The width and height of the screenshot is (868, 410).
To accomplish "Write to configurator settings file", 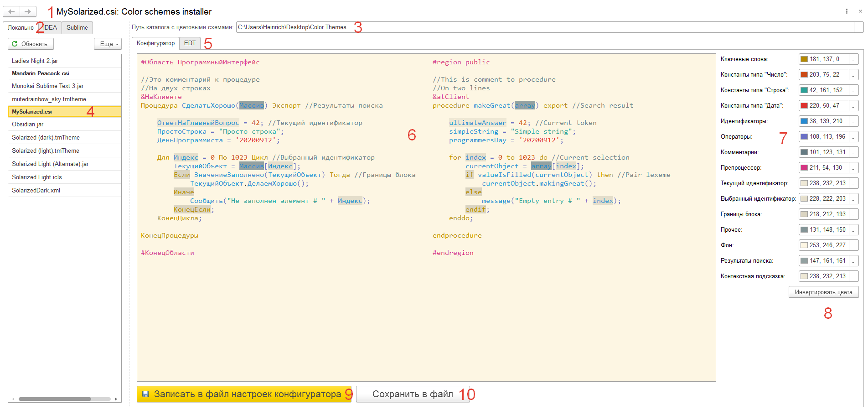I will [x=243, y=394].
